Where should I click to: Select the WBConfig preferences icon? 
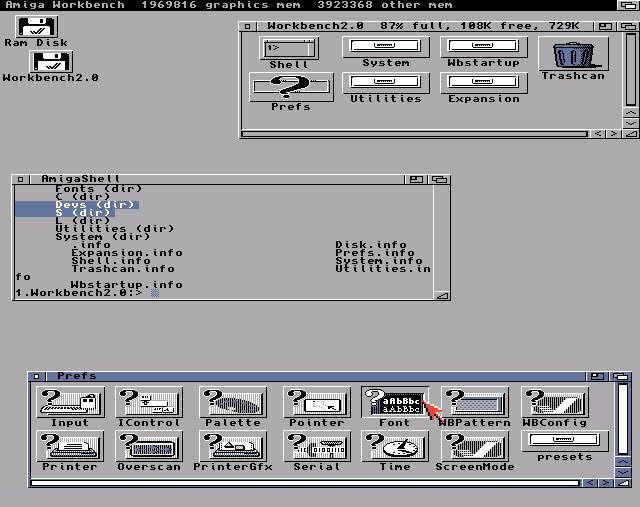pyautogui.click(x=555, y=402)
